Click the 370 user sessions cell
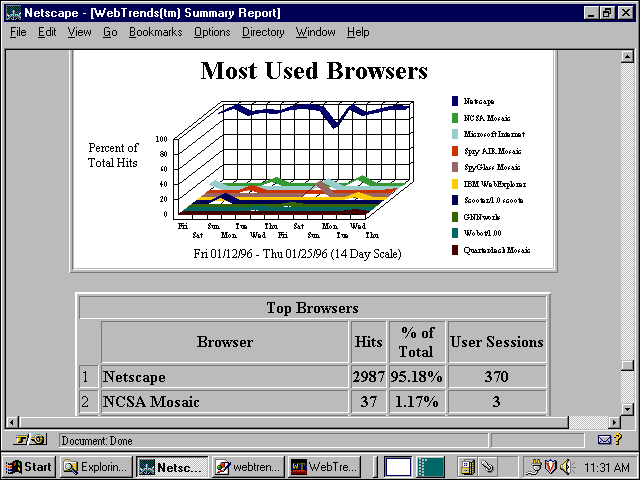This screenshot has width=640, height=480. coord(497,376)
